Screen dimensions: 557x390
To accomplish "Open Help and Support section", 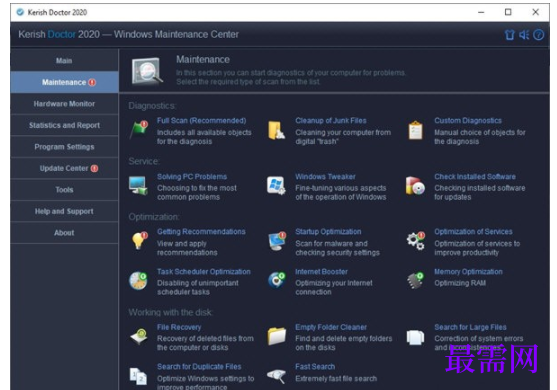I will 64,211.
